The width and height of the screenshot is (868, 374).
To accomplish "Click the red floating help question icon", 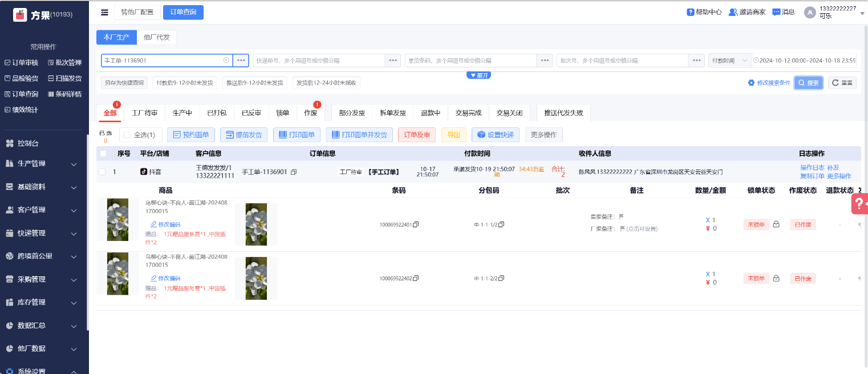I will tap(859, 203).
